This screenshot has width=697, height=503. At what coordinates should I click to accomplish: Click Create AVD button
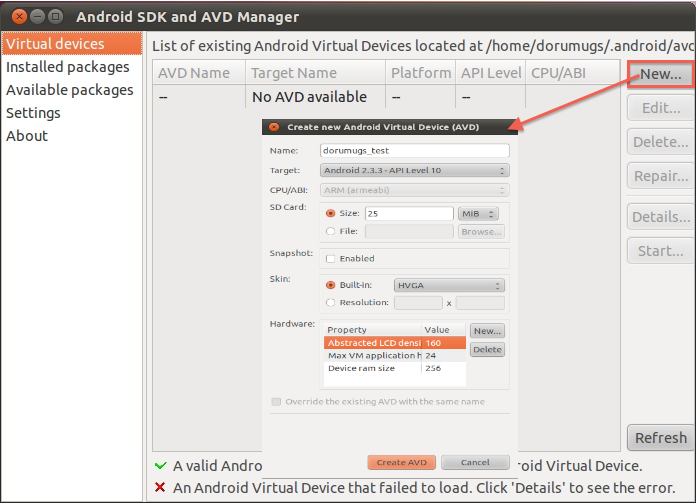tap(401, 463)
